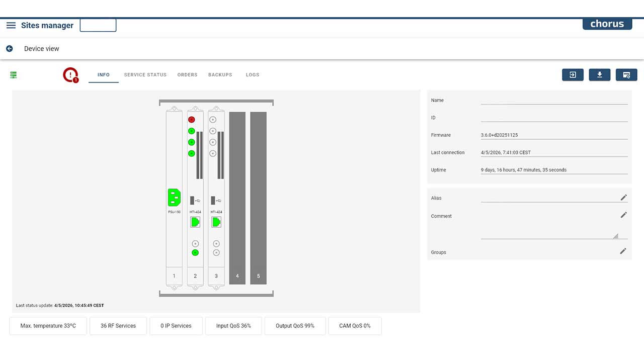Open the hamburger navigation menu

[x=11, y=25]
